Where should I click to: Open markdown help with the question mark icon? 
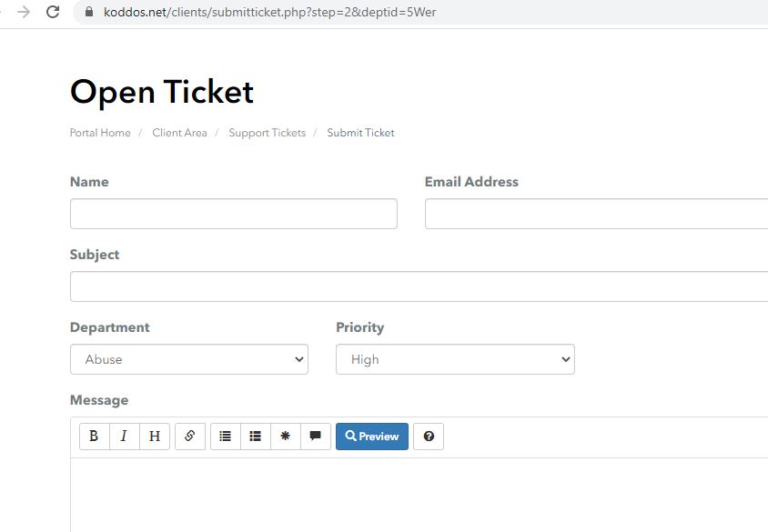[x=429, y=437]
